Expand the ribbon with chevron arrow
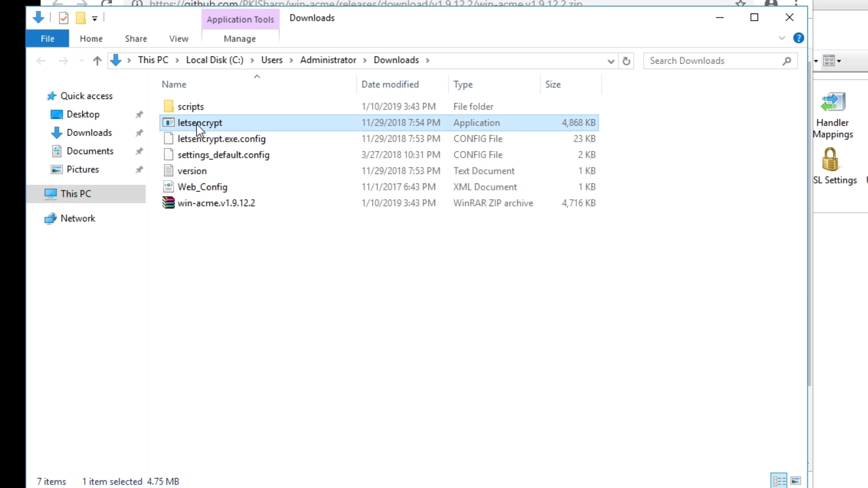Viewport: 868px width, 488px height. coord(782,38)
